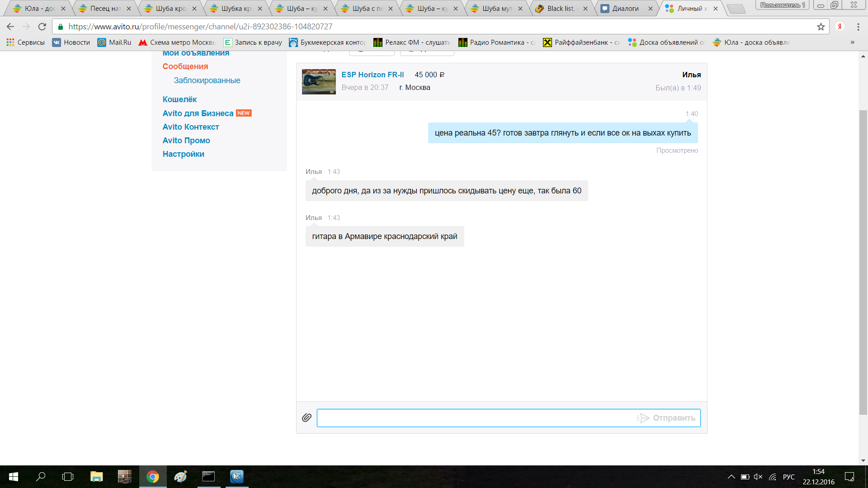Reload the page with refresh icon
868x488 pixels.
[x=42, y=27]
